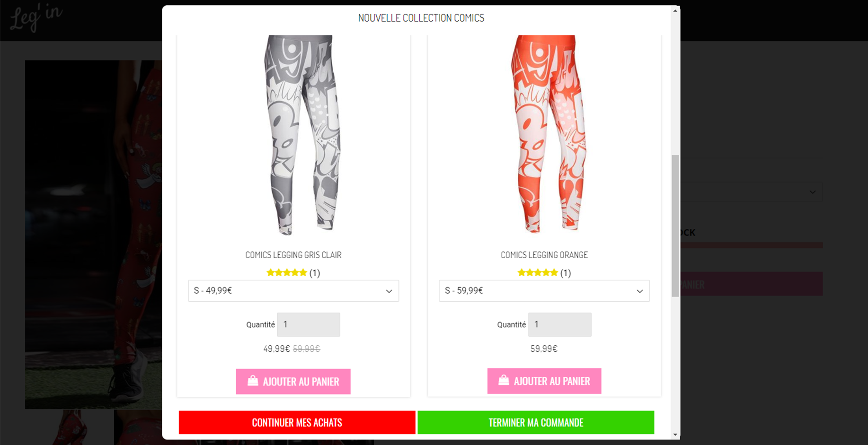The image size is (868, 445).
Task: Click the orange comics legging image
Action: click(x=548, y=134)
